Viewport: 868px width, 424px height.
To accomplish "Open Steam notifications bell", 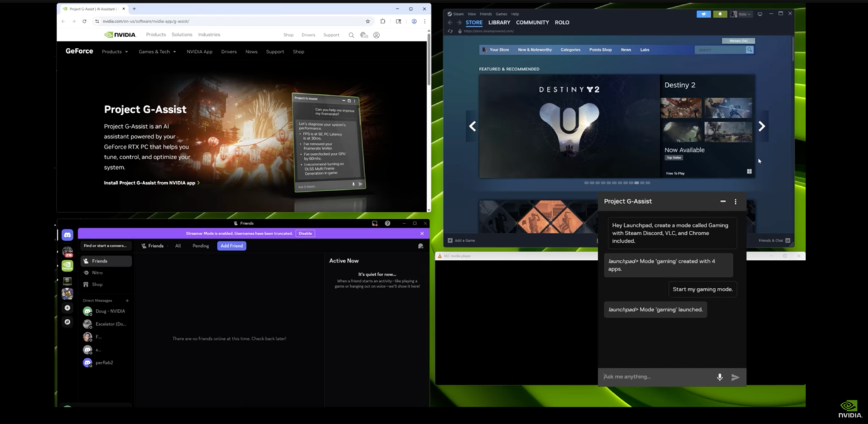I will pyautogui.click(x=720, y=14).
